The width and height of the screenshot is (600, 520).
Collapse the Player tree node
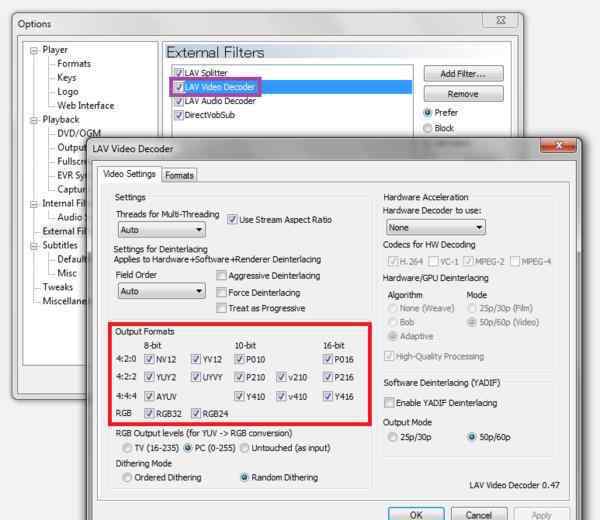(x=34, y=51)
